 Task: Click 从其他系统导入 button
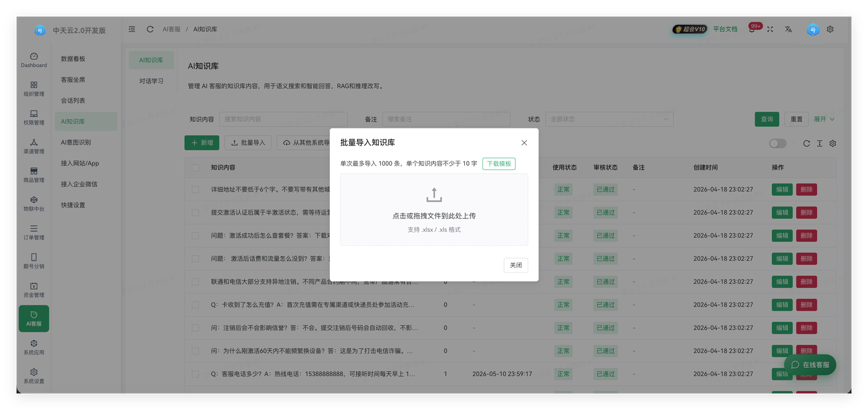(304, 143)
